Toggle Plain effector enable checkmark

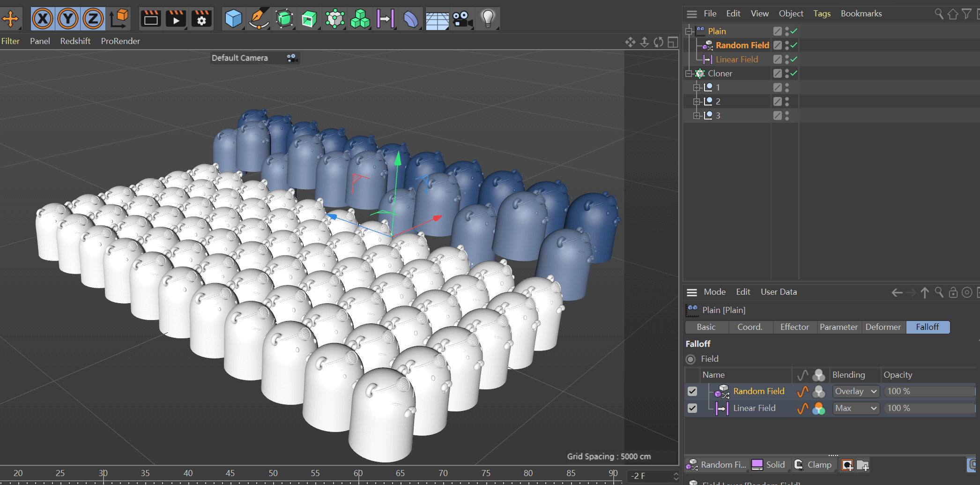794,31
